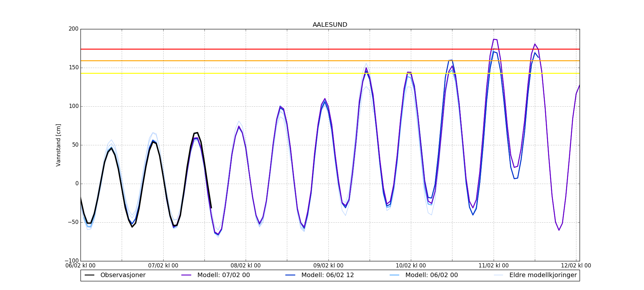Viewport: 644px width, 290px height.
Task: Click the highest purple peak near 11/02
Action: coord(495,39)
